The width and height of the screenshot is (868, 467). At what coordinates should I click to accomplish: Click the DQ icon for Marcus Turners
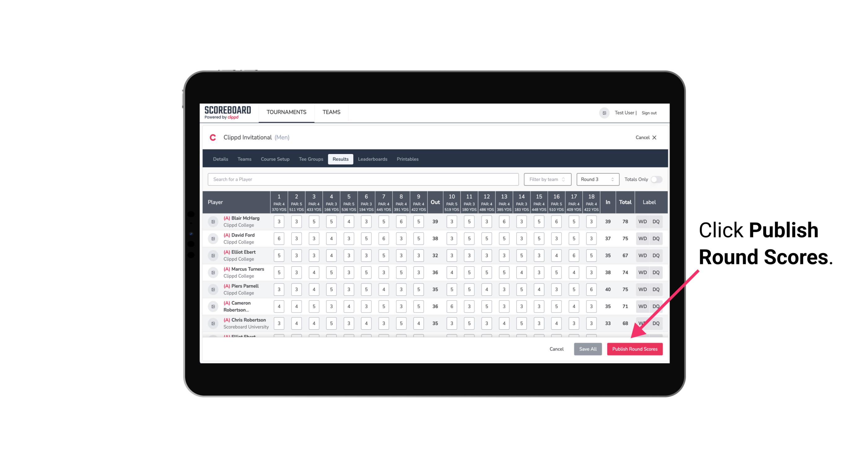point(656,272)
